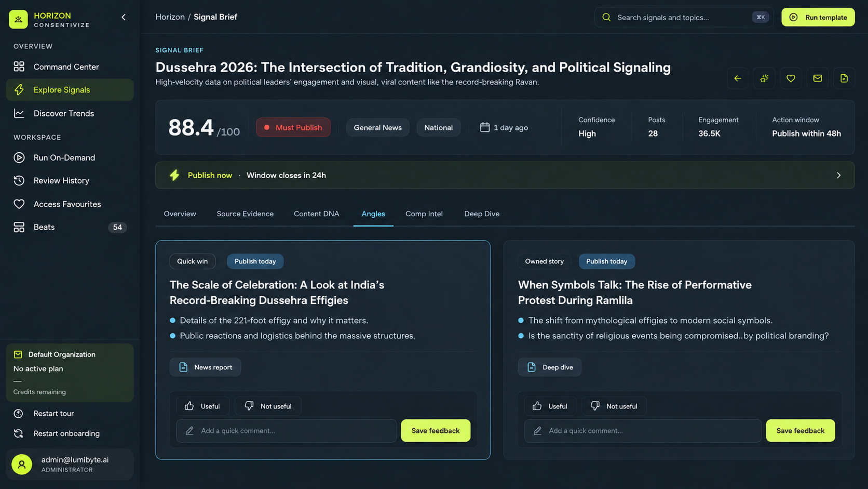Click the lightning bolt in Publish now banner

[174, 175]
